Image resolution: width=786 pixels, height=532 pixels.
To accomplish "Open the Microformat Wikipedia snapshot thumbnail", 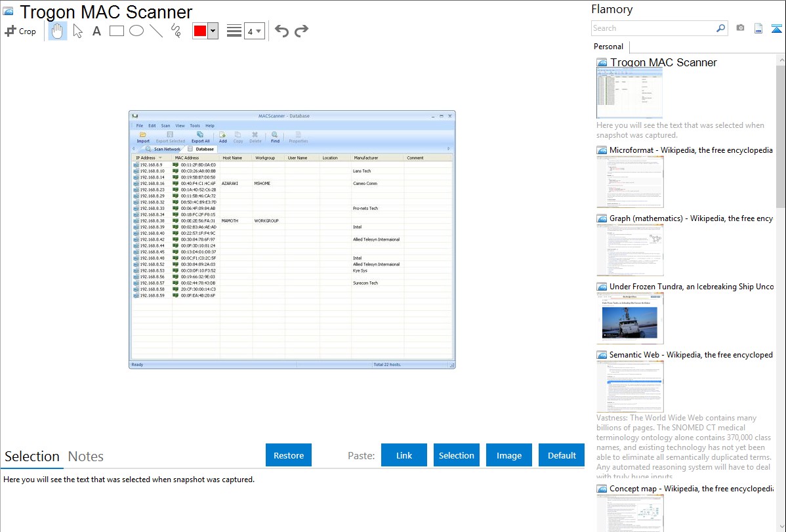I will pyautogui.click(x=630, y=182).
